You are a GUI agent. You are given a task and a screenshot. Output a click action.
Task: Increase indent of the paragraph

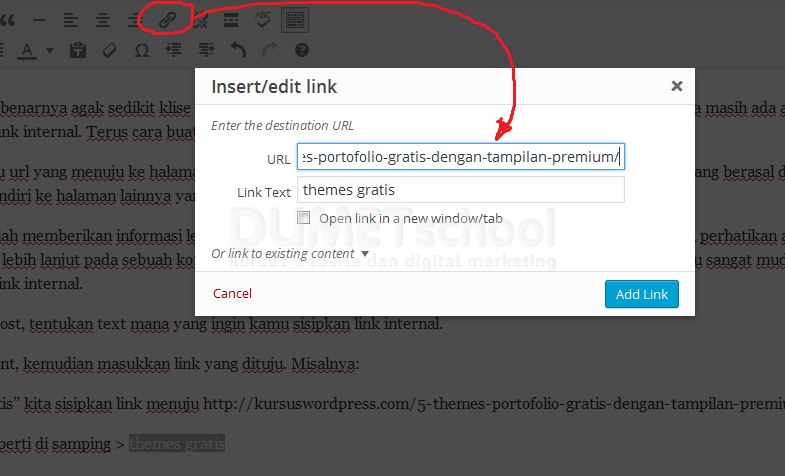[x=206, y=50]
